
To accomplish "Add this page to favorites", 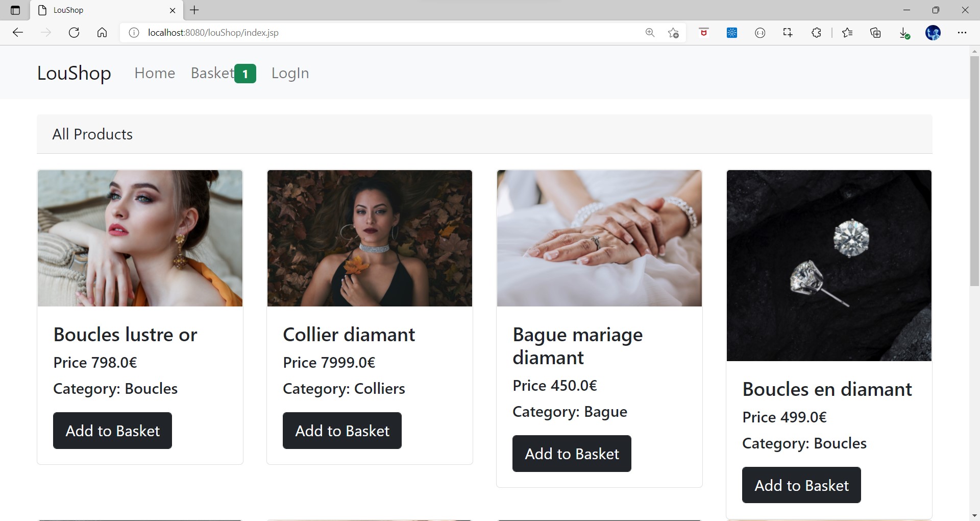I will [673, 33].
